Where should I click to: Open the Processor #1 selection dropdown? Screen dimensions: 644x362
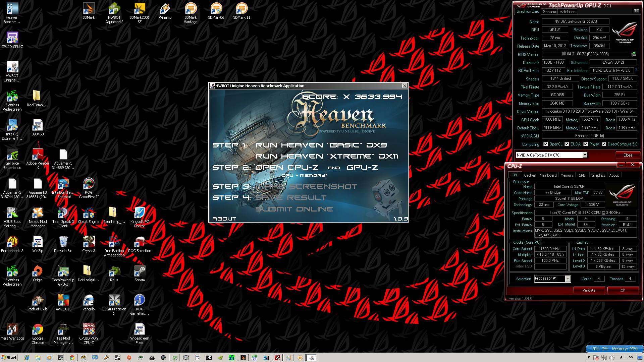568,279
